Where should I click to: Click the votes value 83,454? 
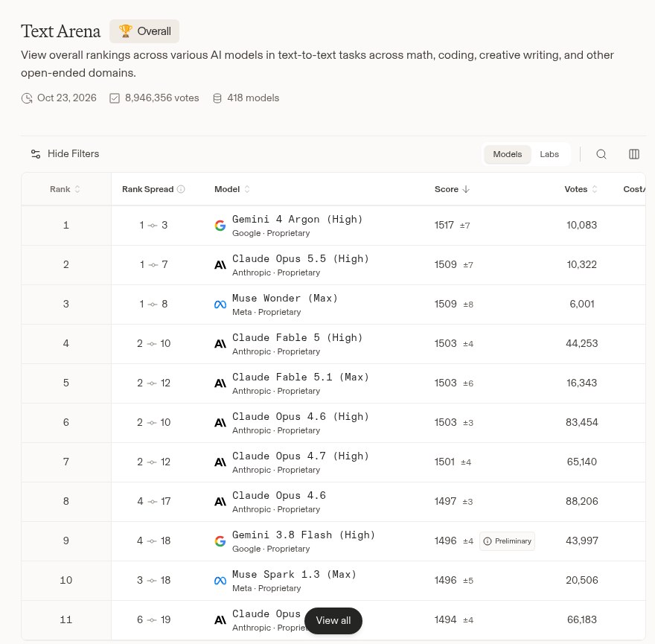click(x=581, y=422)
